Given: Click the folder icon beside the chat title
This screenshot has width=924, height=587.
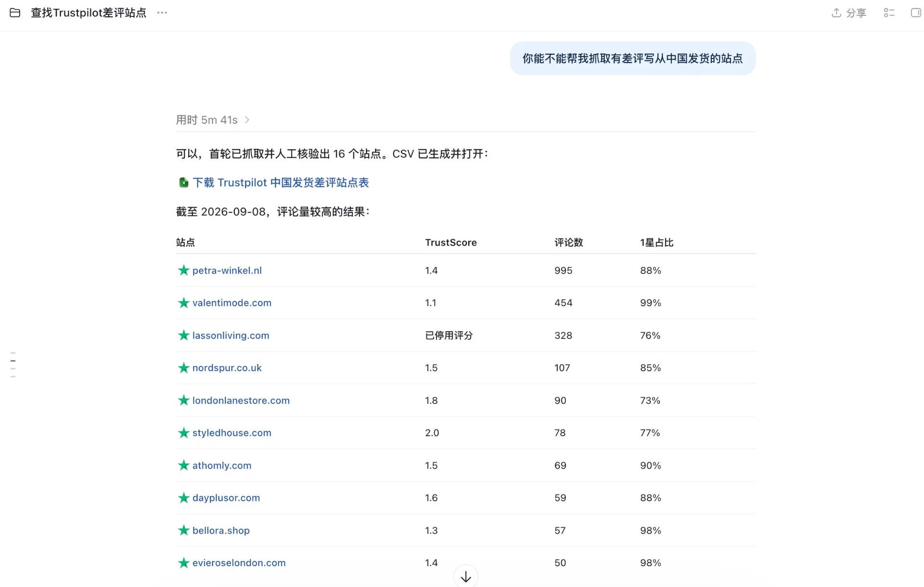Looking at the screenshot, I should (15, 13).
